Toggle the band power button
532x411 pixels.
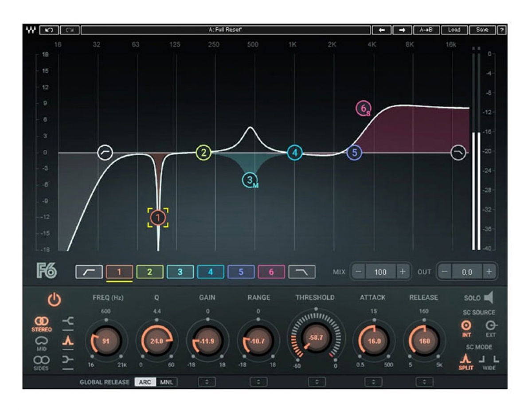[x=54, y=300]
